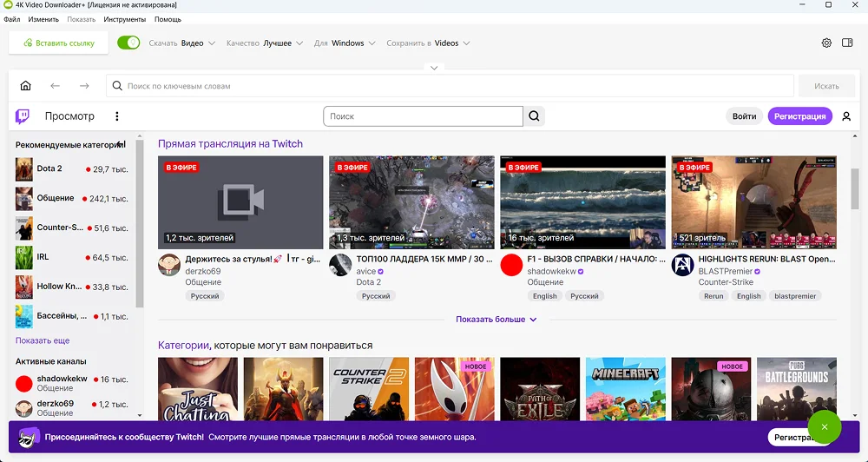
Task: Click the Искать button
Action: coord(826,86)
